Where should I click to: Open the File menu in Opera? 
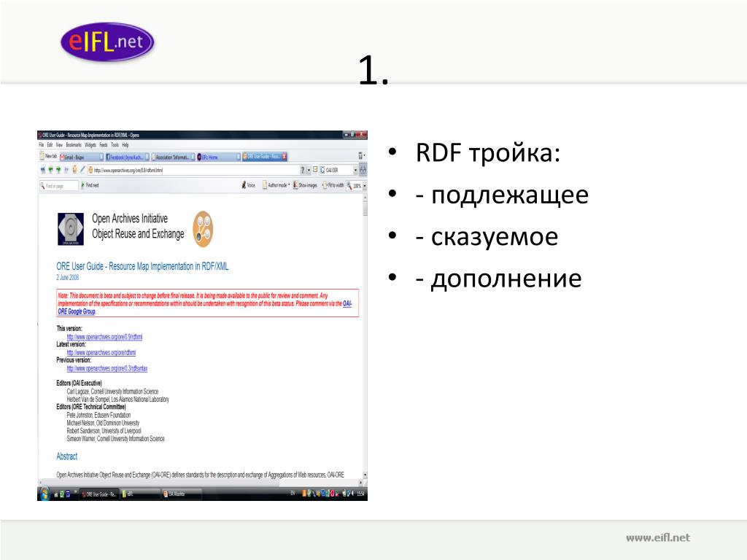[42, 145]
